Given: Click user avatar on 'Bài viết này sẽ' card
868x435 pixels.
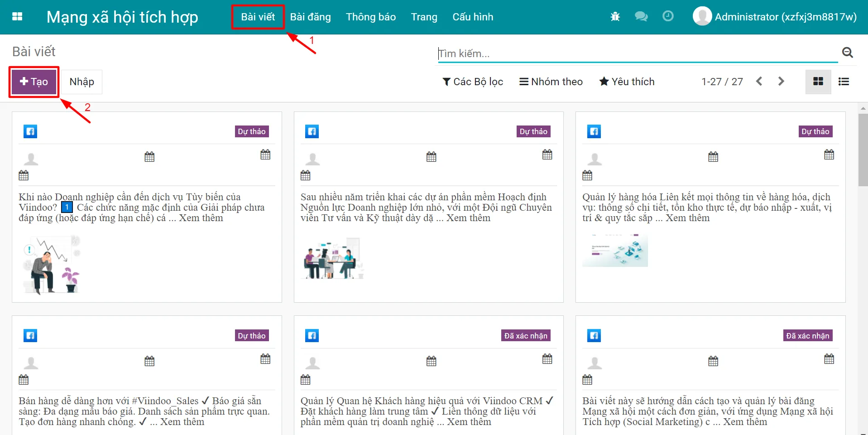Looking at the screenshot, I should (x=595, y=363).
